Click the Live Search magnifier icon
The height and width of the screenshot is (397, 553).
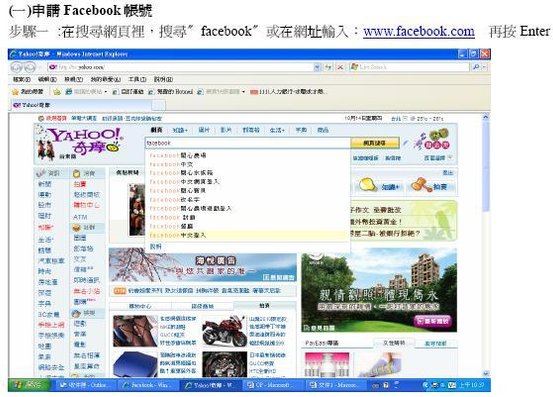(475, 67)
